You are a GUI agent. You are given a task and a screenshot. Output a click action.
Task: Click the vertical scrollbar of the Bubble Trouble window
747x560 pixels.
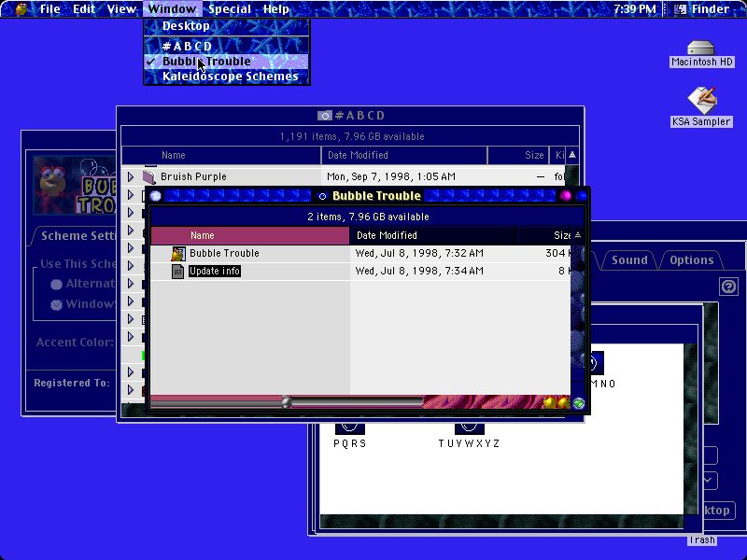point(578,319)
